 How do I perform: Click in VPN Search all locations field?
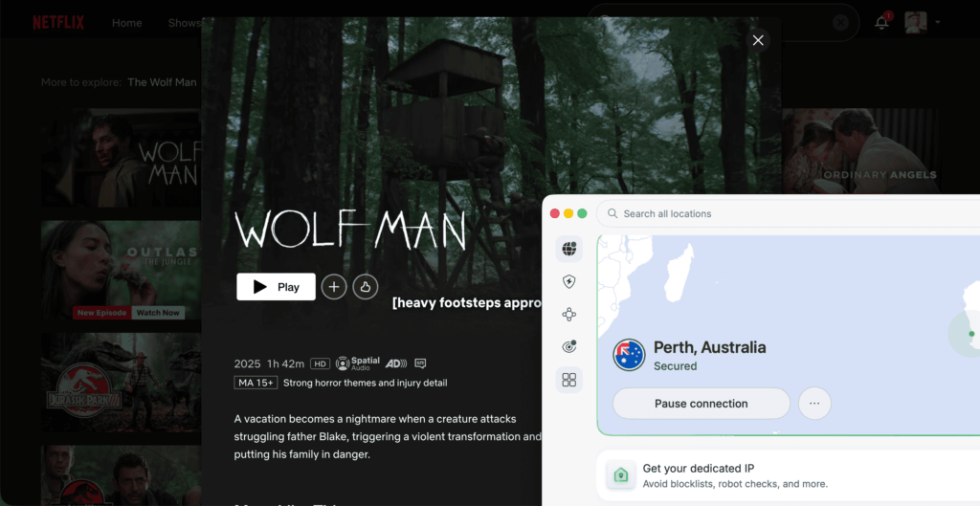click(x=788, y=213)
